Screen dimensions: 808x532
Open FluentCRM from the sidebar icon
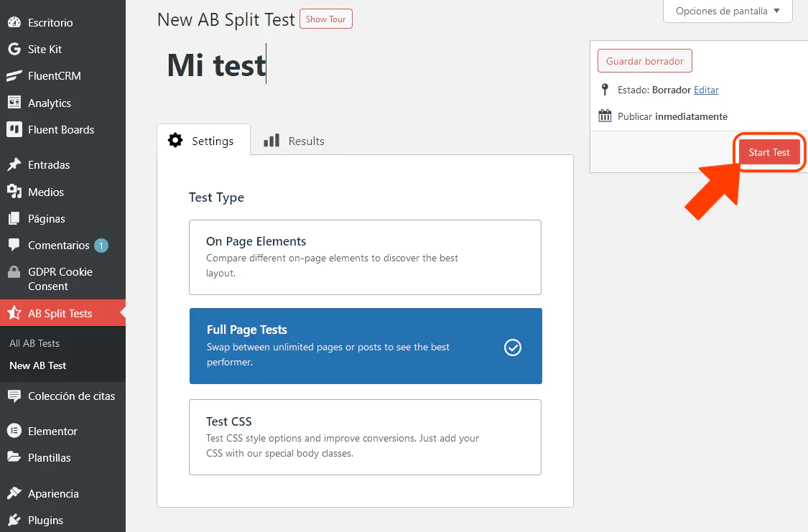(x=14, y=76)
